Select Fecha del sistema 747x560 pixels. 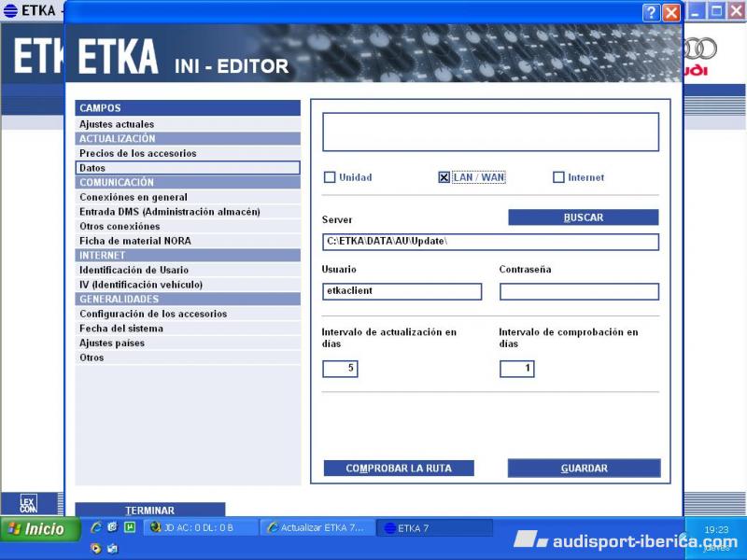point(188,329)
